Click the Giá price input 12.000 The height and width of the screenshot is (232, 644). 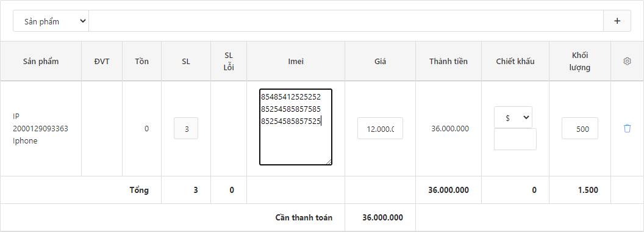(x=380, y=128)
